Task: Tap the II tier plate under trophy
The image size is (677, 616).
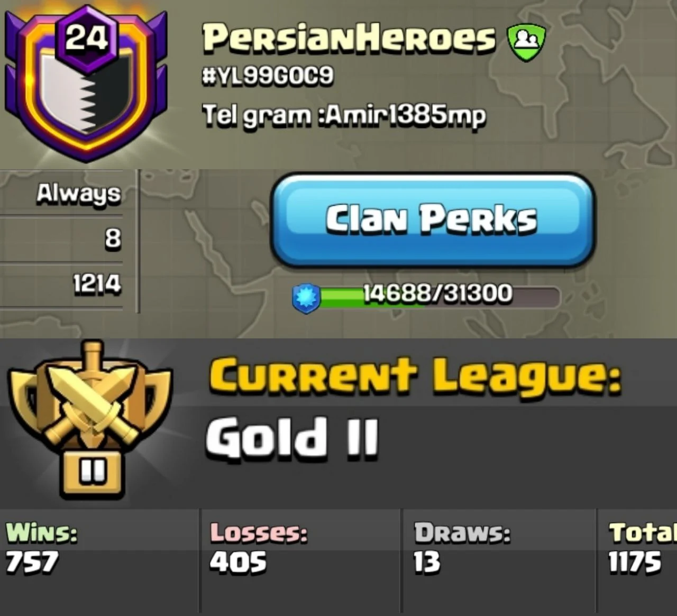Action: 93,471
